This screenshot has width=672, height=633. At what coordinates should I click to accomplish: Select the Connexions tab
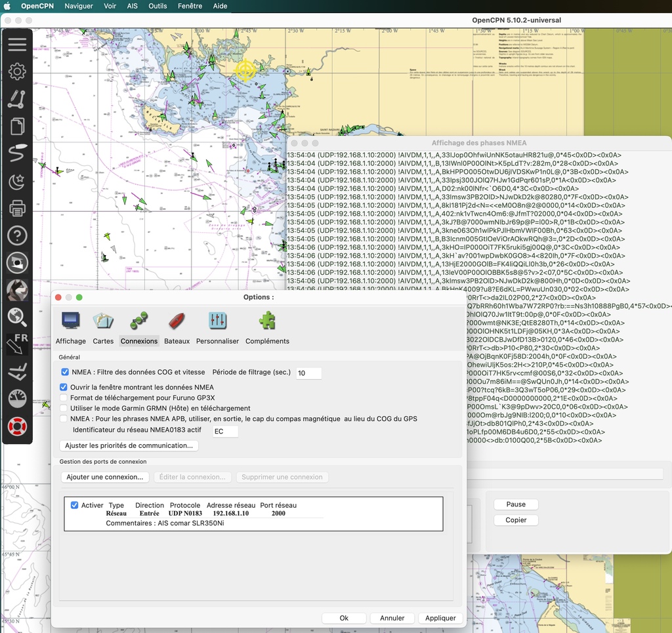[139, 329]
